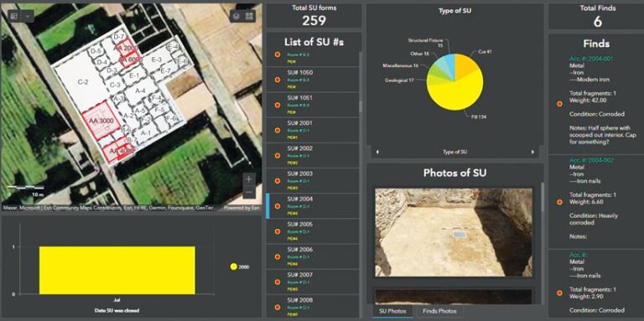Click the orange marker beside SU# 2002
644x321 pixels.
pos(278,156)
